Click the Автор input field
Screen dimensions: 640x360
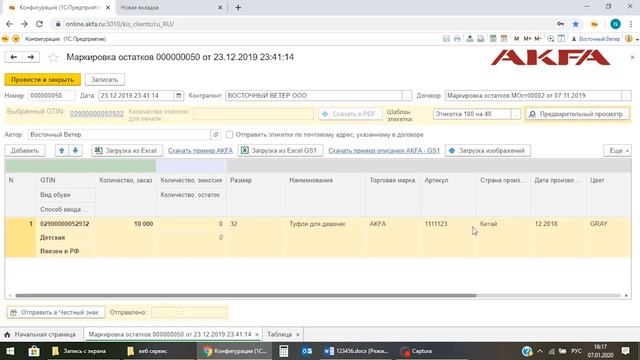[119, 135]
